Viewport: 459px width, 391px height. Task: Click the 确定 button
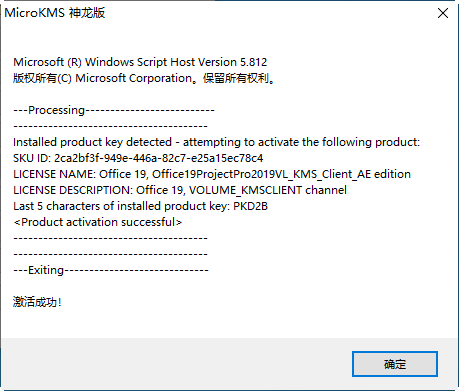coord(395,364)
